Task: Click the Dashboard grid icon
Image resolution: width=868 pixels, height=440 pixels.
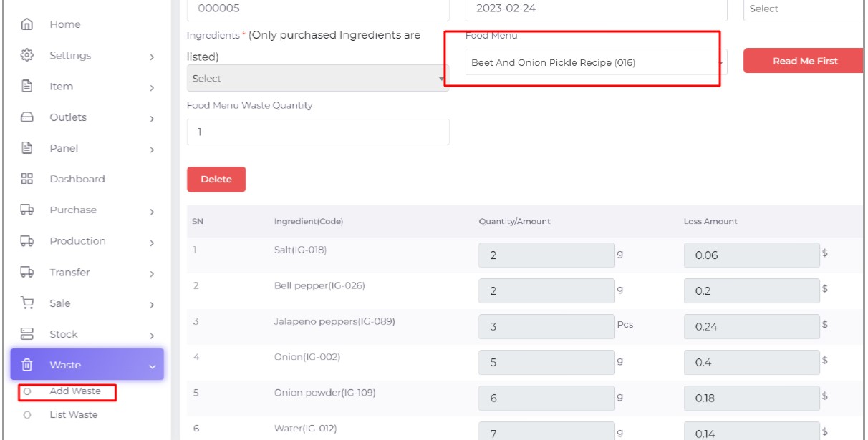Action: coord(27,179)
